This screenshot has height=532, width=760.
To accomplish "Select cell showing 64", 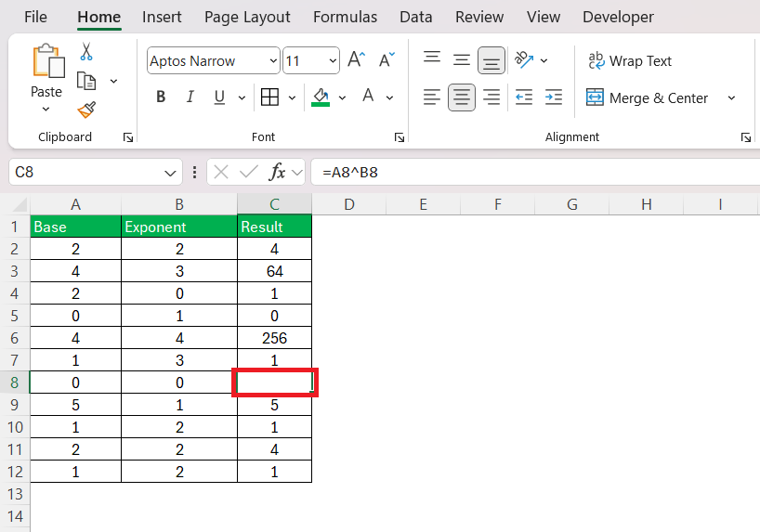I will click(x=274, y=271).
